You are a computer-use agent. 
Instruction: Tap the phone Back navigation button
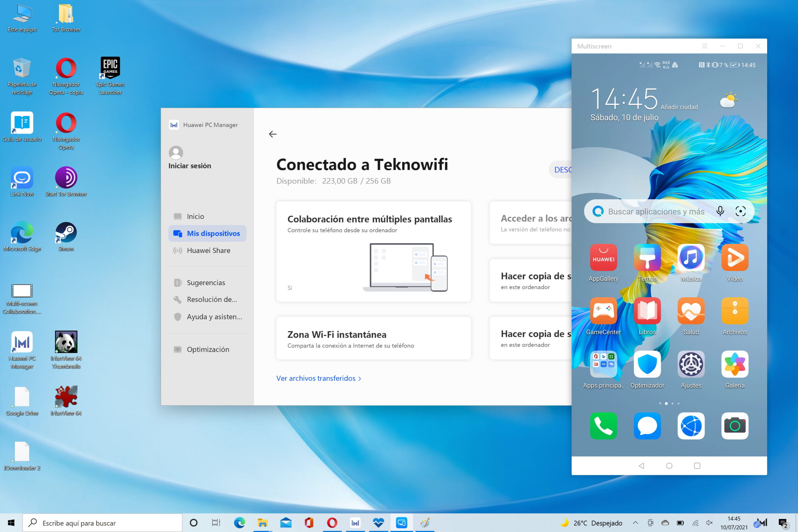641,466
